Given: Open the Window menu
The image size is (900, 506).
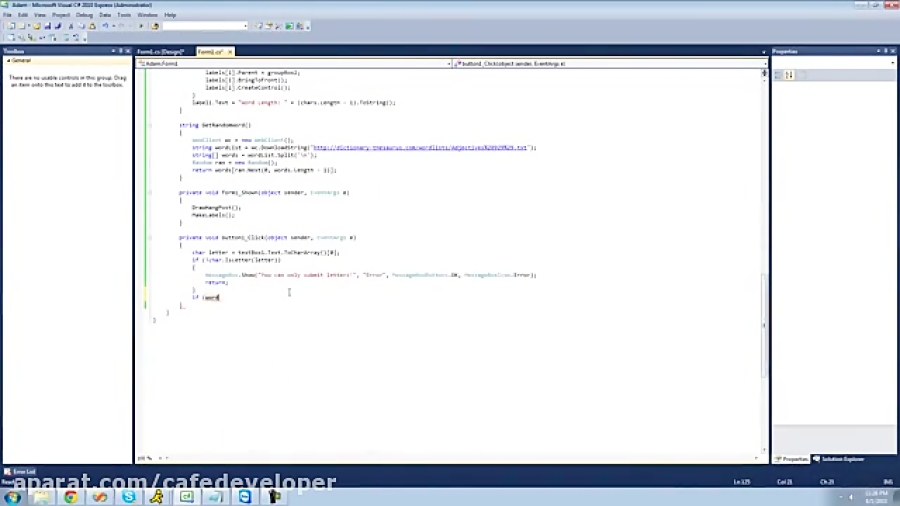Looking at the screenshot, I should [x=147, y=15].
